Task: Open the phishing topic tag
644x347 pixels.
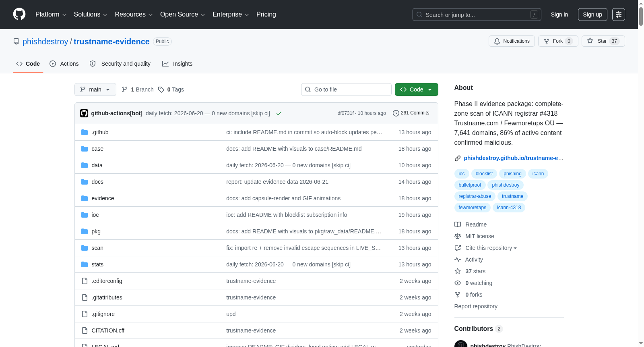Action: tap(512, 174)
